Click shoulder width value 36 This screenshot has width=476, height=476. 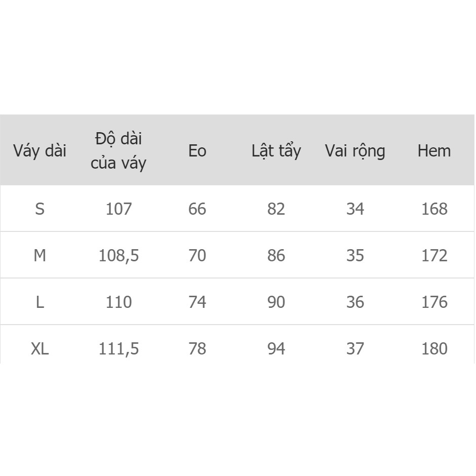[355, 302]
